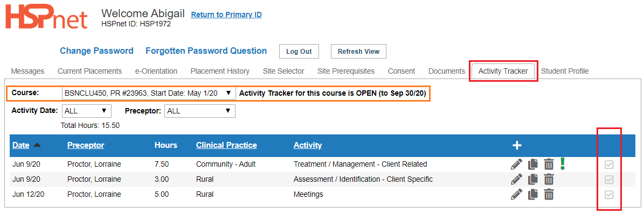The width and height of the screenshot is (644, 214).
Task: Open the Activity Date filter dropdown
Action: click(x=87, y=111)
